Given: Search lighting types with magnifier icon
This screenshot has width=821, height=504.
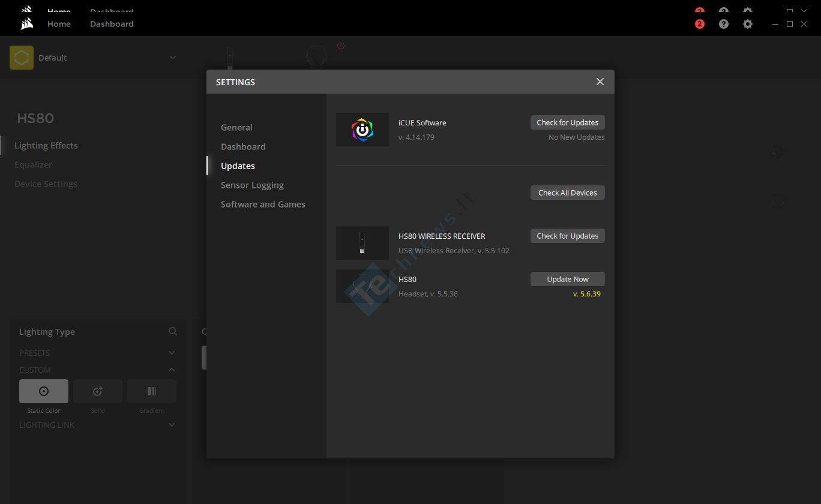Looking at the screenshot, I should pos(173,331).
